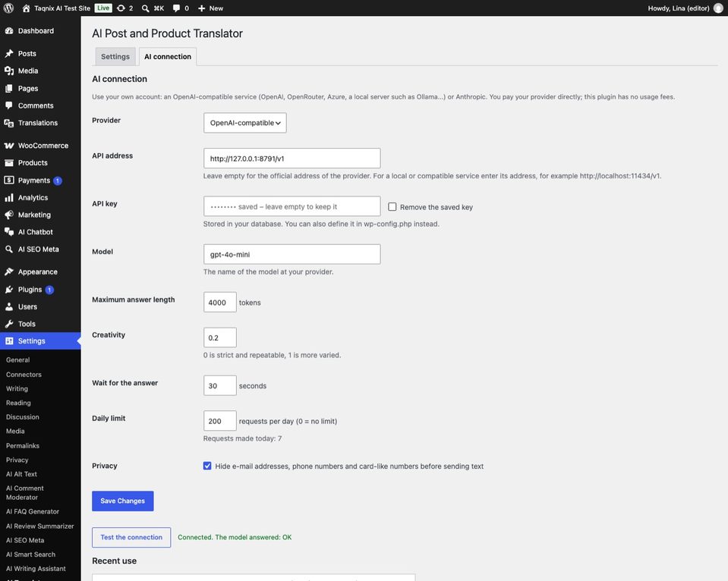Click the Model field showing gpt-4o-mini
This screenshot has height=581, width=728.
tap(292, 254)
